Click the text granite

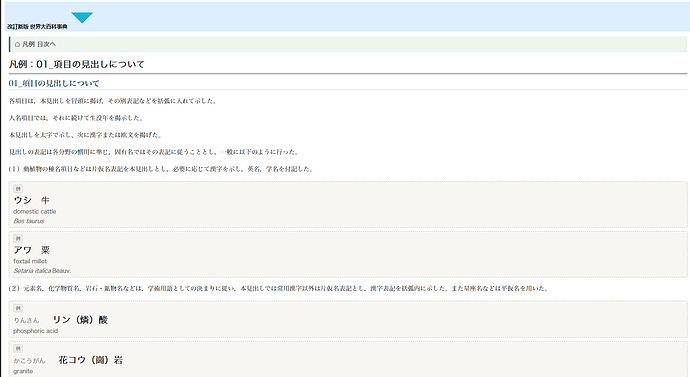coord(23,371)
